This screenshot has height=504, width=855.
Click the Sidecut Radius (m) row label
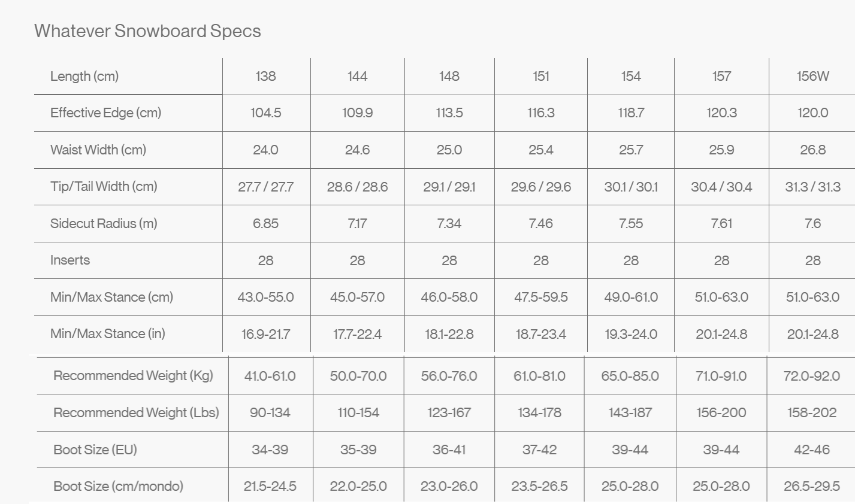click(x=104, y=223)
